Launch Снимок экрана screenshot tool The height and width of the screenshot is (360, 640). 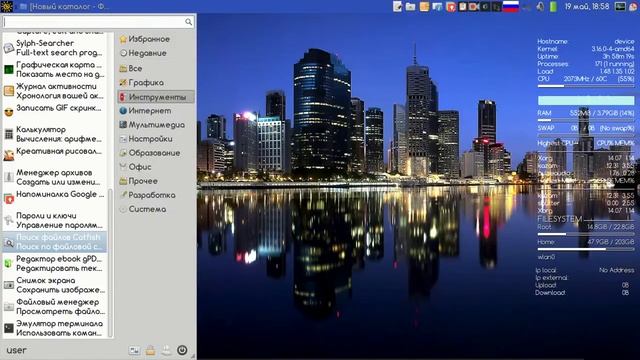pos(54,285)
